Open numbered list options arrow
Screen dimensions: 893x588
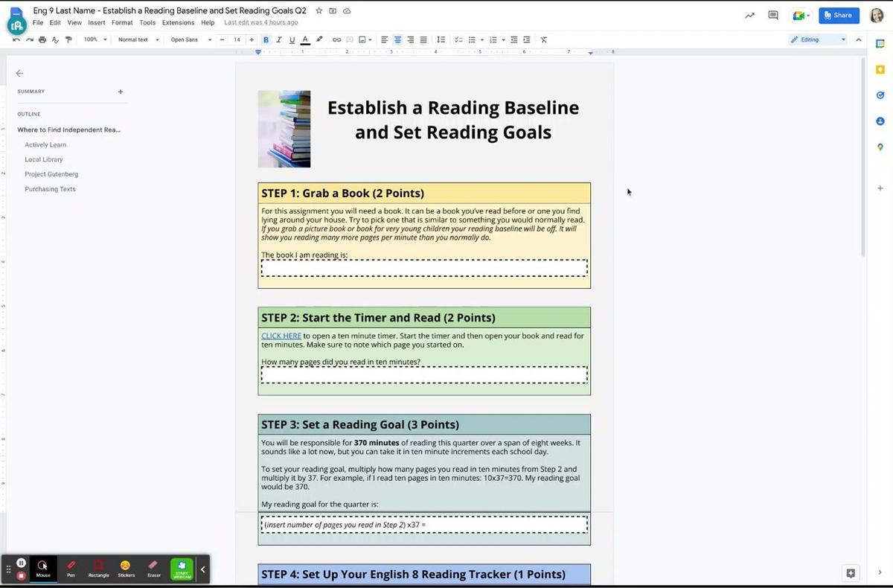[503, 39]
